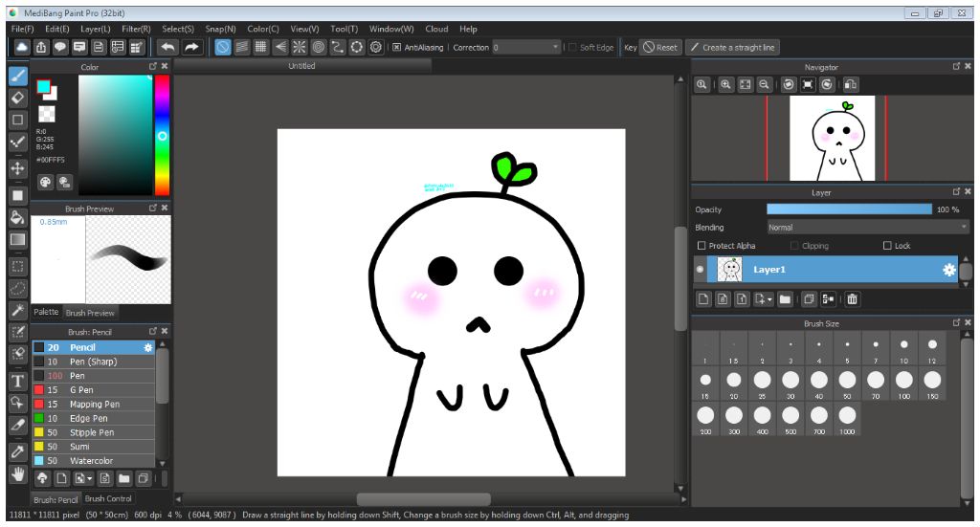Open snap settings gear icon
This screenshot has width=980, height=527.
tap(375, 47)
